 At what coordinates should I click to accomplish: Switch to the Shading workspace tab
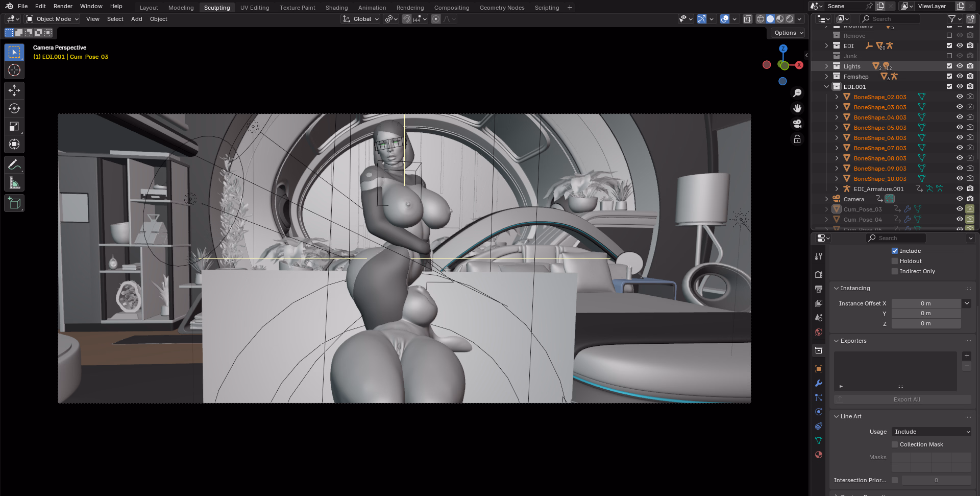tap(336, 8)
